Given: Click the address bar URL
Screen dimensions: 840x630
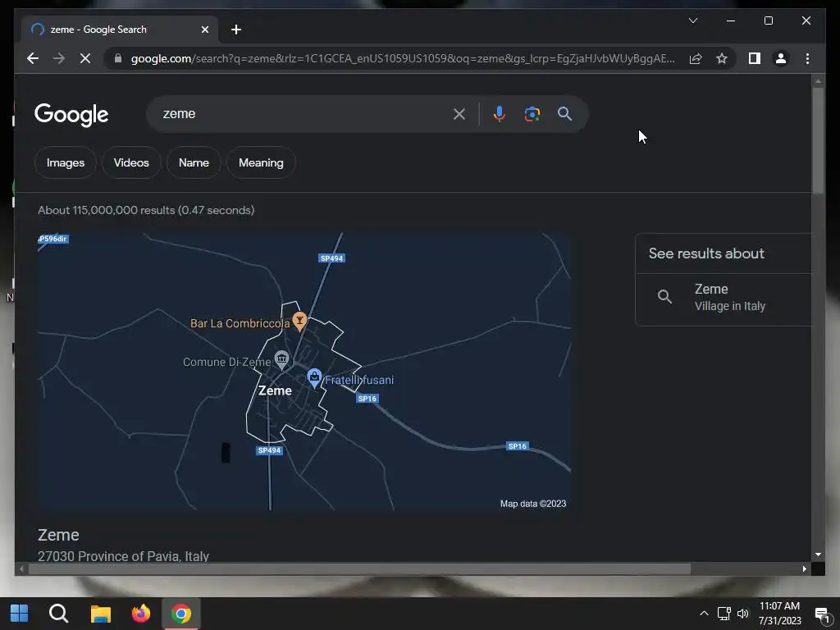Looking at the screenshot, I should [403, 58].
